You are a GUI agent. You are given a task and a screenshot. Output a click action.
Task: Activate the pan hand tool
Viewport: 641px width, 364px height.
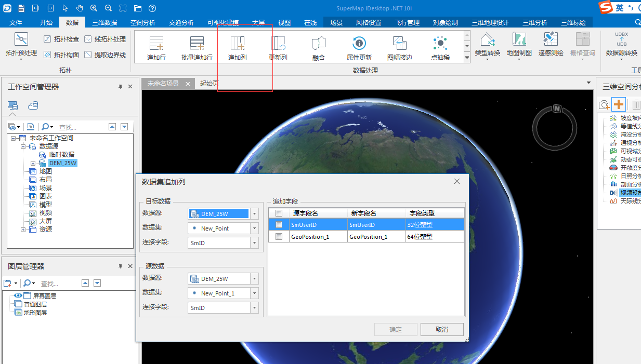pos(80,8)
